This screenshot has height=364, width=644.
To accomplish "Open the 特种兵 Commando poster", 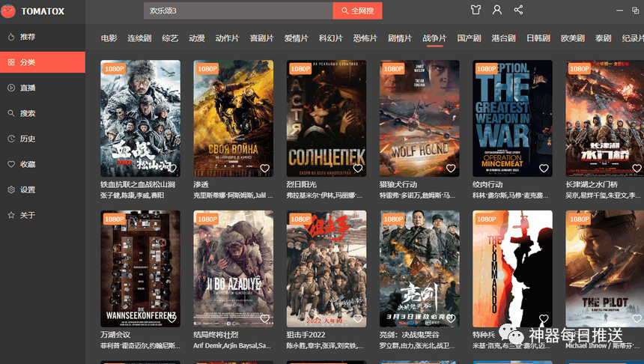I will [x=512, y=269].
